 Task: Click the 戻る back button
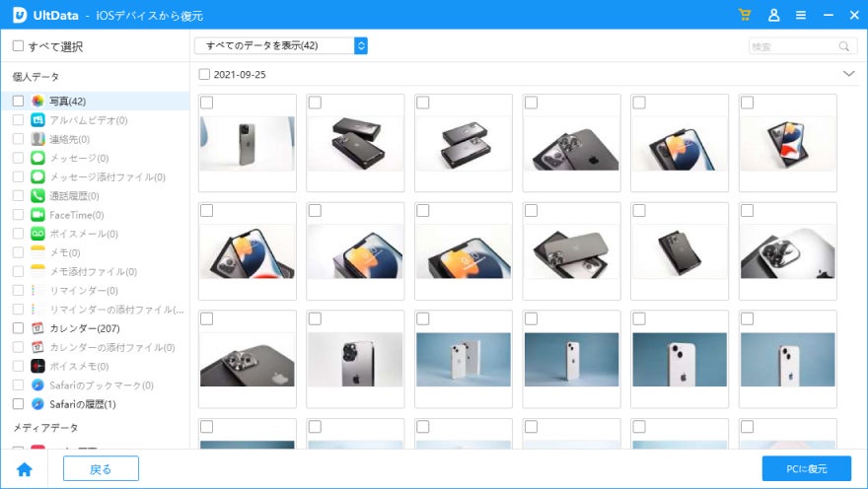point(101,468)
